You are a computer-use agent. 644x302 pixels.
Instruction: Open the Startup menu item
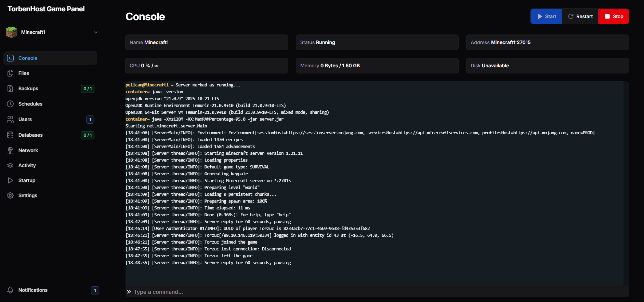27,180
